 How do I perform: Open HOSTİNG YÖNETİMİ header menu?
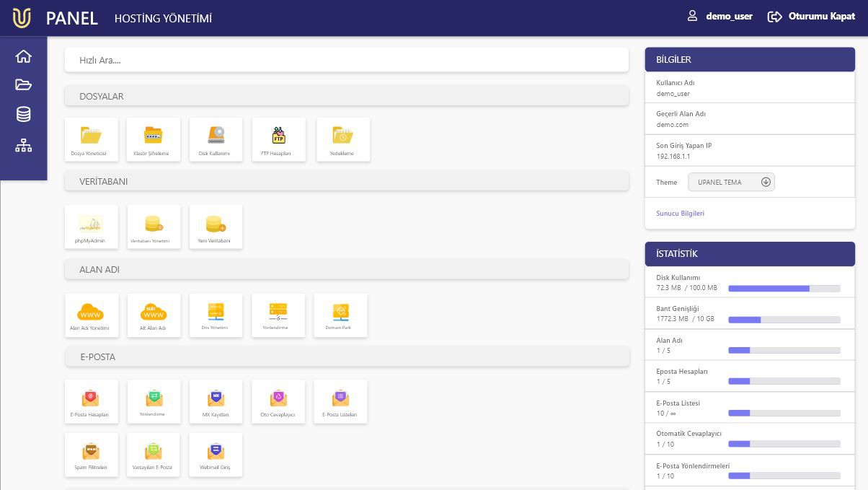click(x=163, y=19)
